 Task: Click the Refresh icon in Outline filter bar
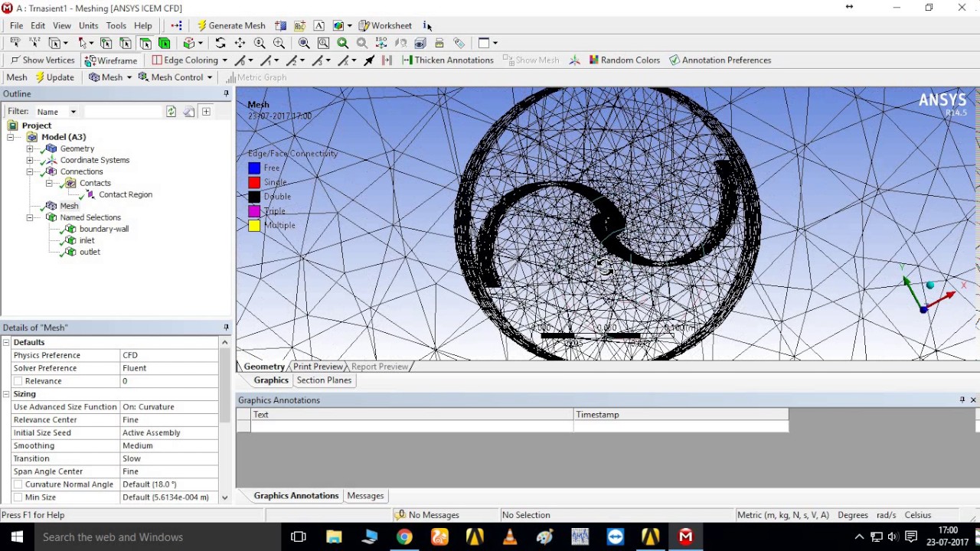171,112
